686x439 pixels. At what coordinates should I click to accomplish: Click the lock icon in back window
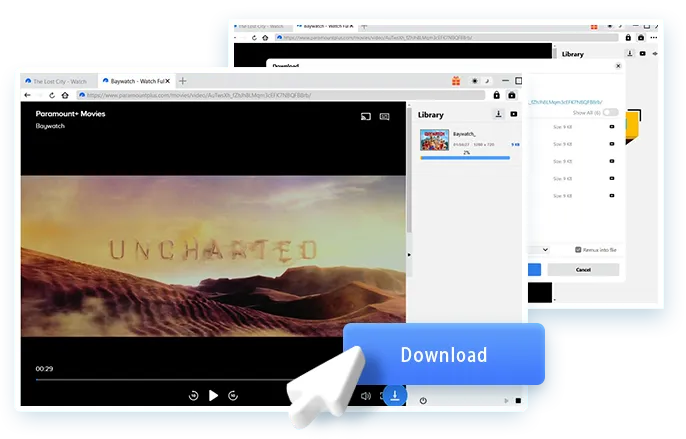[x=628, y=38]
